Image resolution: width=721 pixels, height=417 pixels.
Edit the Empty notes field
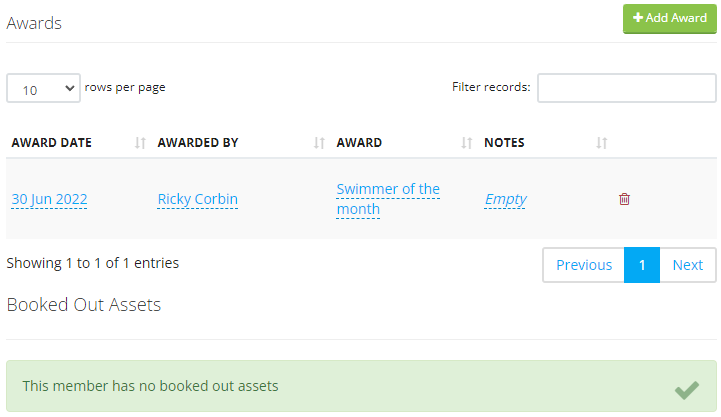pos(505,199)
